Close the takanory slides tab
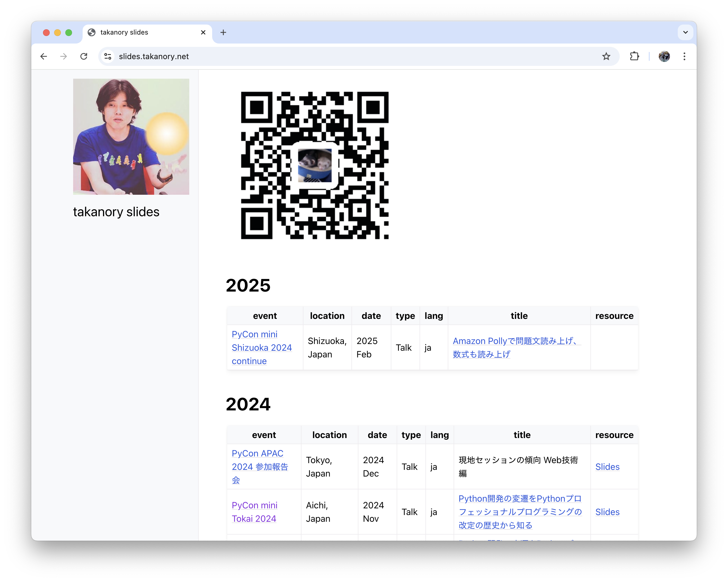The image size is (728, 582). 203,32
